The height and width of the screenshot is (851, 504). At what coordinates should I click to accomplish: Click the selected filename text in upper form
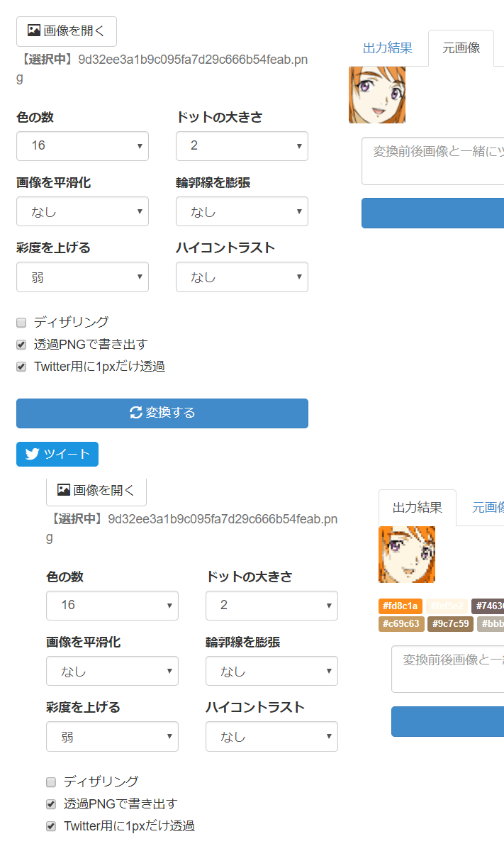[162, 69]
